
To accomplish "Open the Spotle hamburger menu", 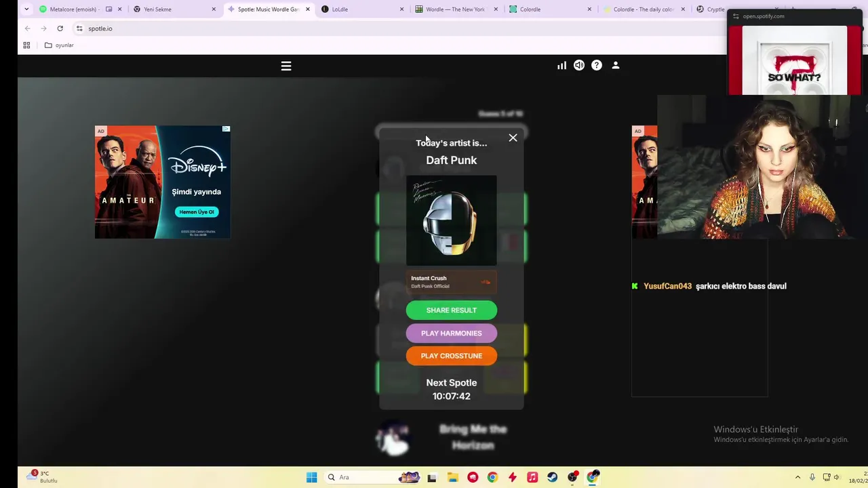I will pyautogui.click(x=286, y=66).
